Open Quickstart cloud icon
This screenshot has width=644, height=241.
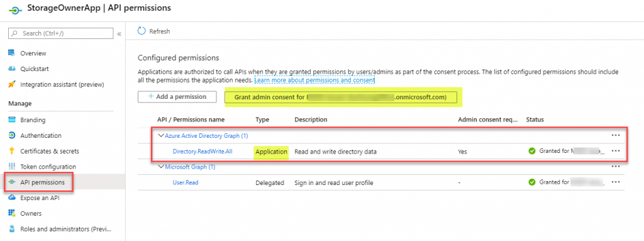coord(11,69)
